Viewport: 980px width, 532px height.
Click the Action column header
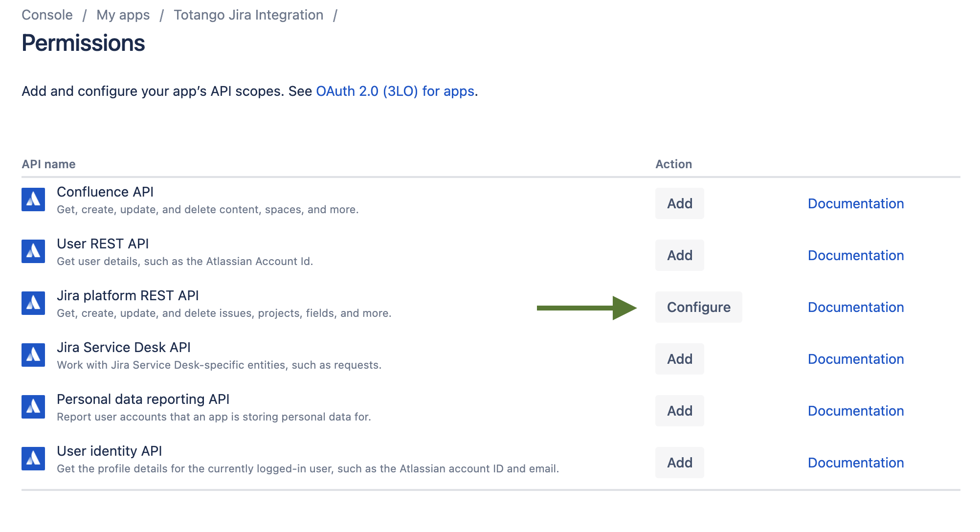coord(674,164)
